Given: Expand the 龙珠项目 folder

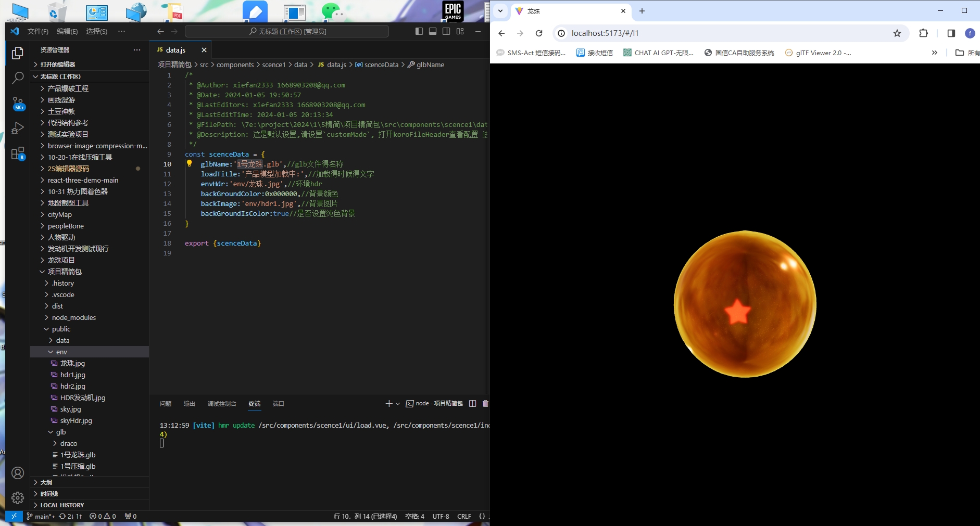Looking at the screenshot, I should (90, 260).
